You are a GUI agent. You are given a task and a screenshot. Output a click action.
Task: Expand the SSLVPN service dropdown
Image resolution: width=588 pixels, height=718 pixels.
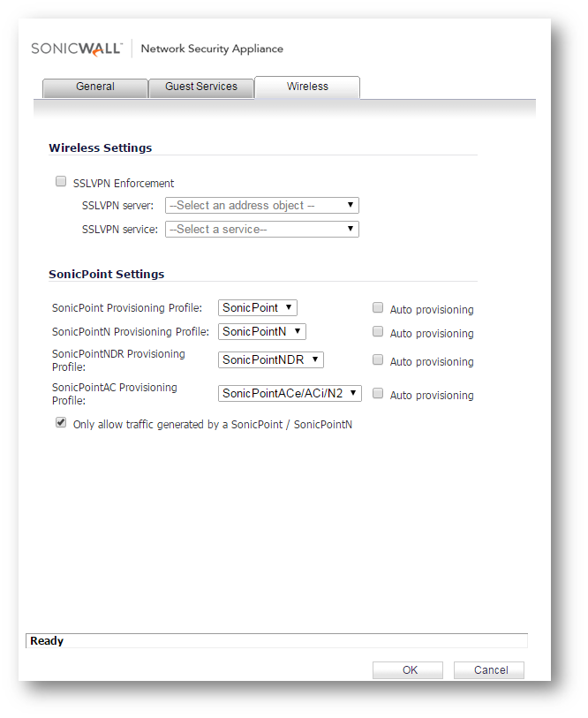pos(262,230)
